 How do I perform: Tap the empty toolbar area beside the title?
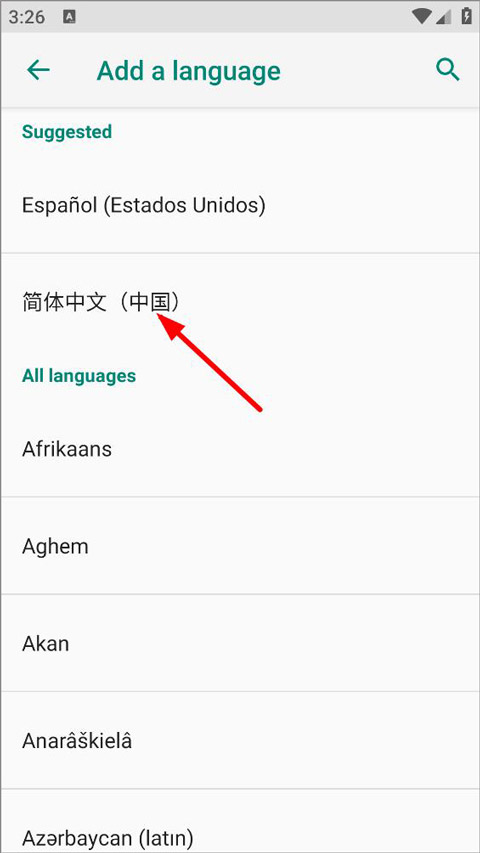(x=356, y=70)
